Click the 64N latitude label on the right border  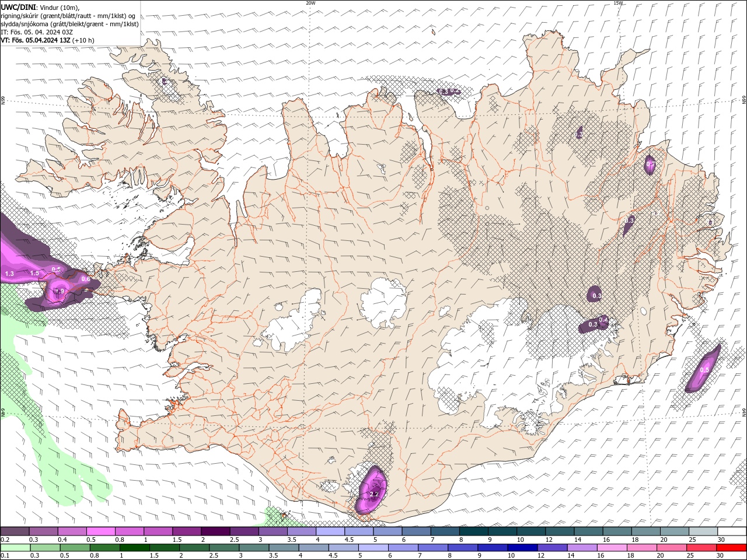(x=744, y=411)
